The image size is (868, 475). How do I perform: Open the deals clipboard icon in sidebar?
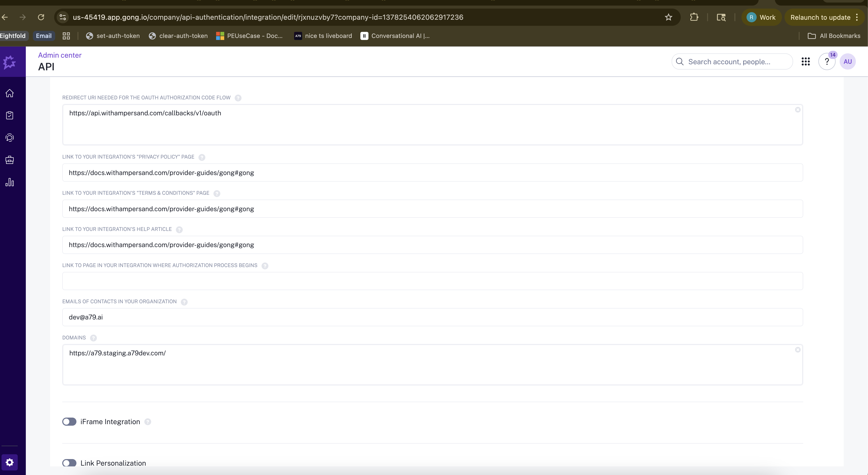[x=9, y=115]
